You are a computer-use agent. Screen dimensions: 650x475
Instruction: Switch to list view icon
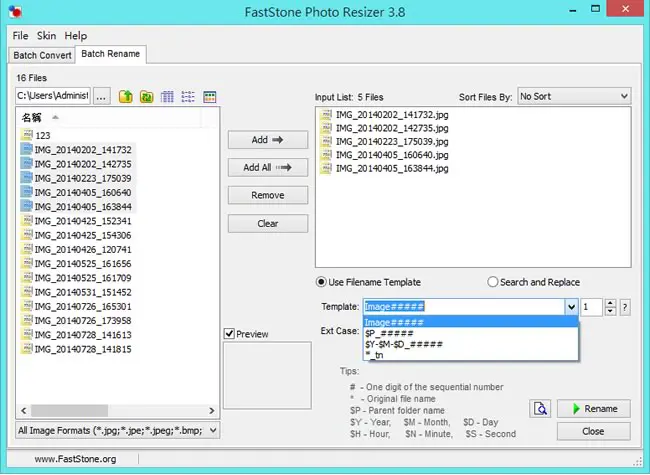click(x=188, y=97)
